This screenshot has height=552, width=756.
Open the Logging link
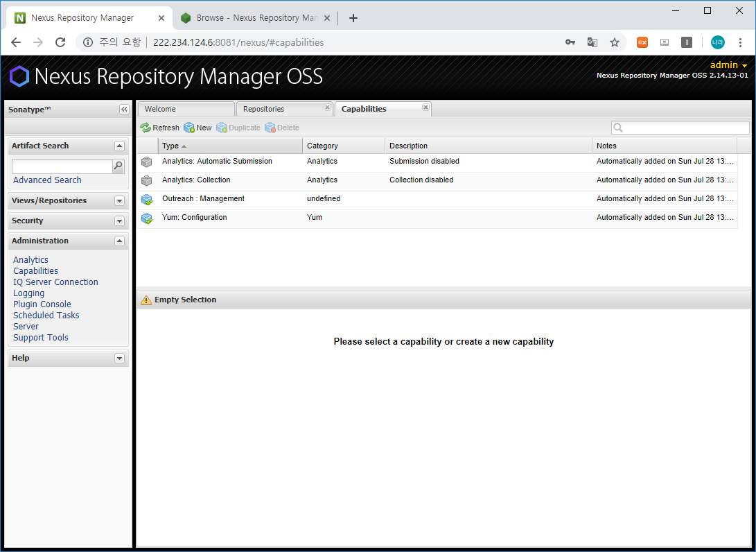[28, 293]
